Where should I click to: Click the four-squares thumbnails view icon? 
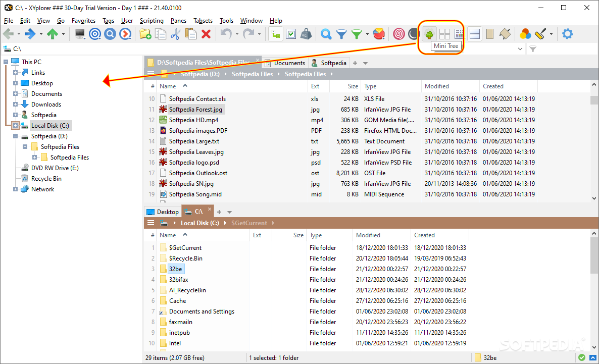point(444,34)
